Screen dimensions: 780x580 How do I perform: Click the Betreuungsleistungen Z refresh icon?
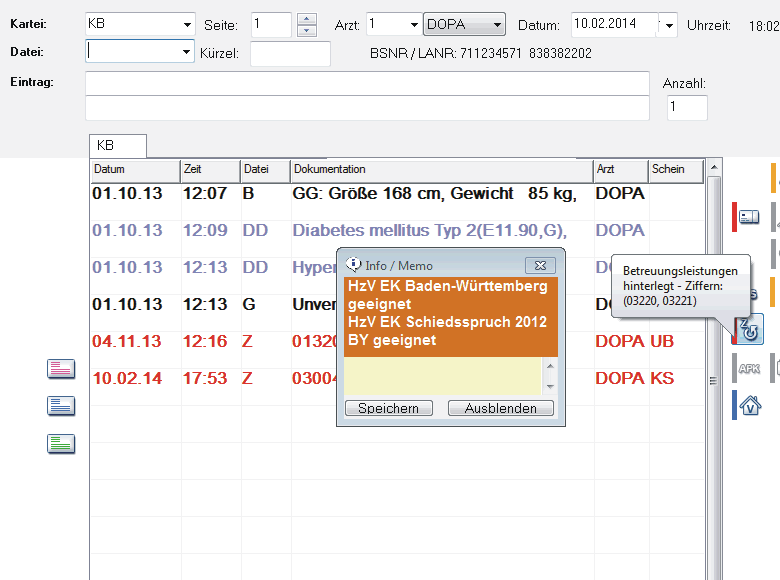(x=749, y=329)
